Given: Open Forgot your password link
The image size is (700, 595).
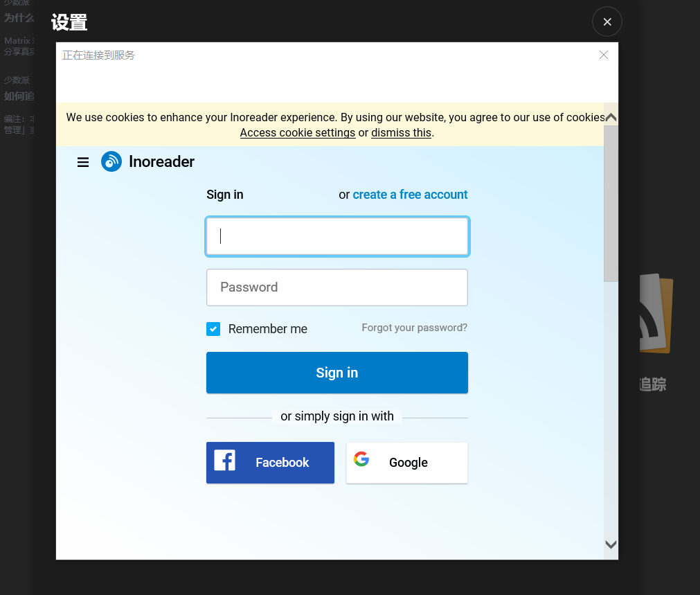Looking at the screenshot, I should [x=414, y=328].
